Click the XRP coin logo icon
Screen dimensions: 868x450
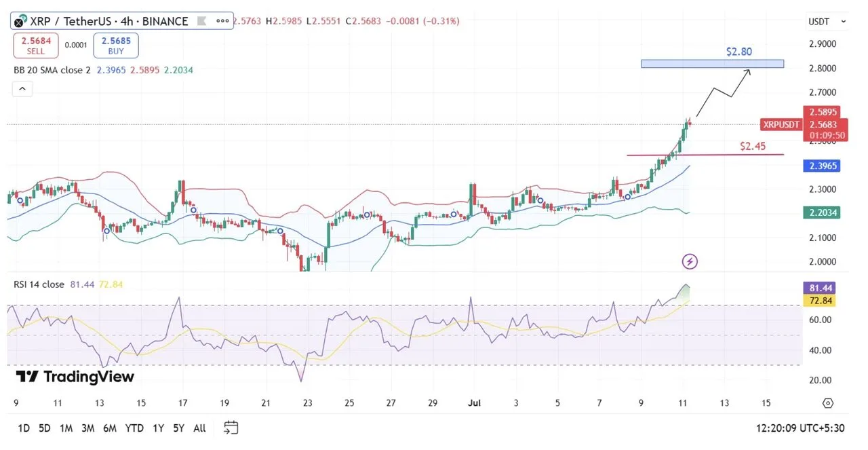20,21
